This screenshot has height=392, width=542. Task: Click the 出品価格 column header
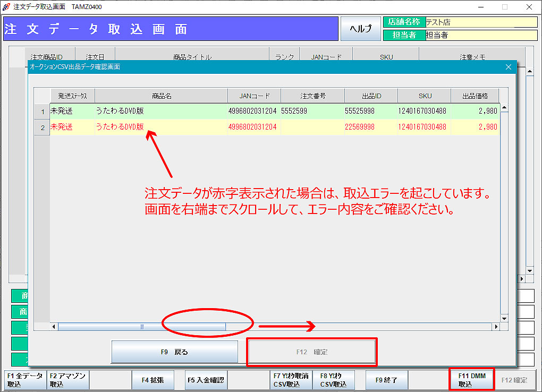pos(475,96)
